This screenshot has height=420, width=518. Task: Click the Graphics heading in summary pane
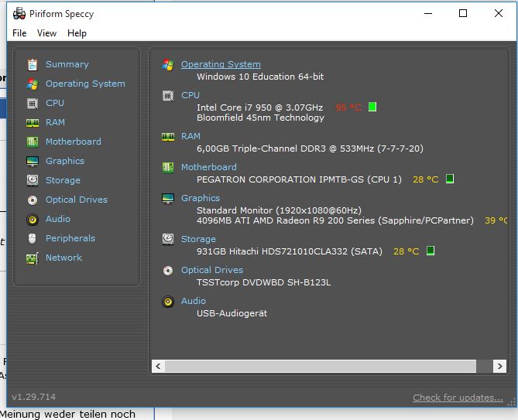[201, 198]
